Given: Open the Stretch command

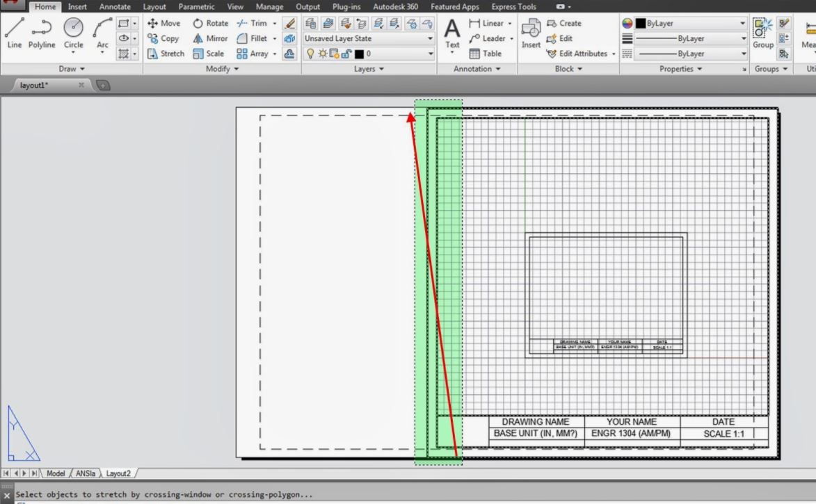Looking at the screenshot, I should coord(166,54).
